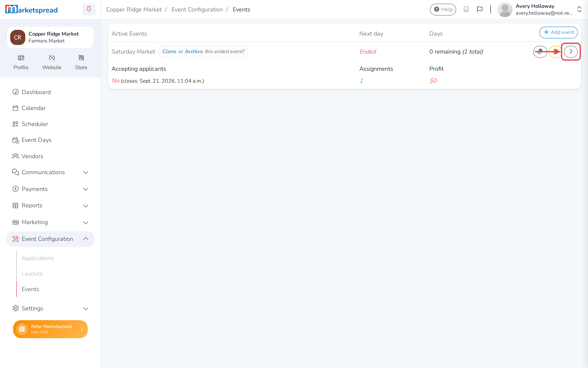Click the Saturday Market event name
This screenshot has width=588, height=368.
(133, 52)
